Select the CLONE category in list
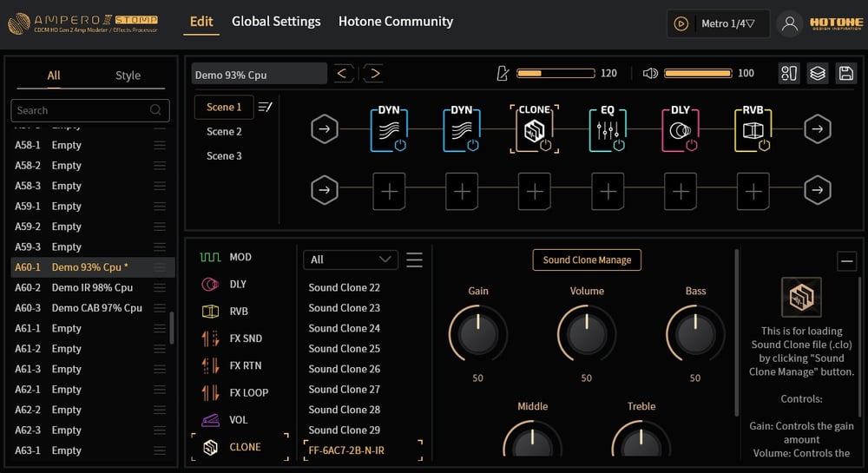868x473 pixels. click(240, 447)
